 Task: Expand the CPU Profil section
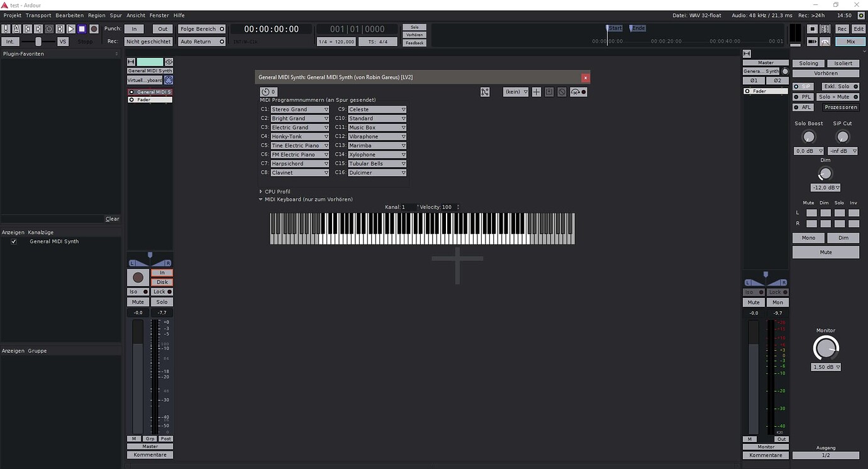click(x=261, y=192)
